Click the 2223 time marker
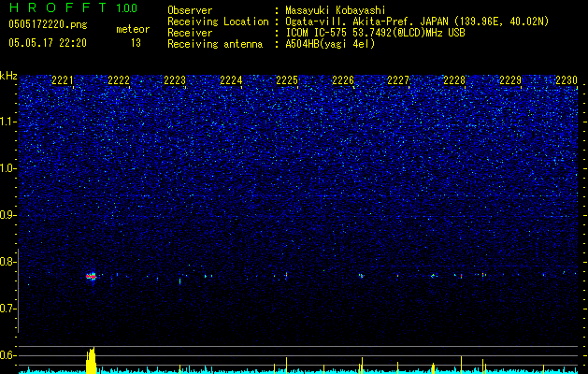Screen dimensions: 588x374 [x=175, y=79]
